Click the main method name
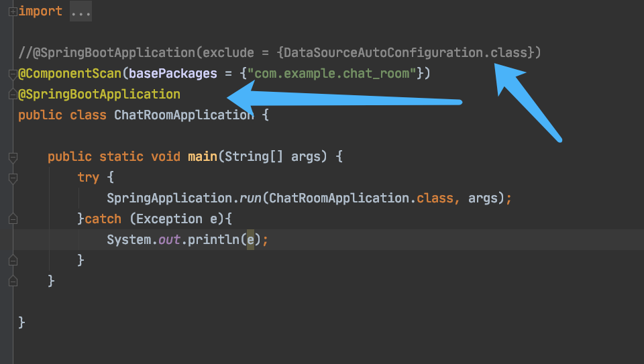The image size is (644, 364). [x=203, y=157]
